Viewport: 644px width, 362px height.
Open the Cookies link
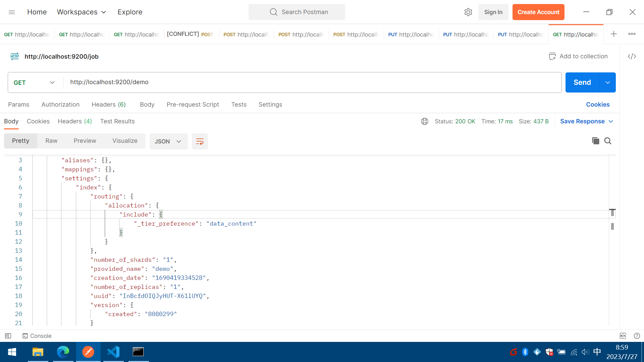[597, 105]
